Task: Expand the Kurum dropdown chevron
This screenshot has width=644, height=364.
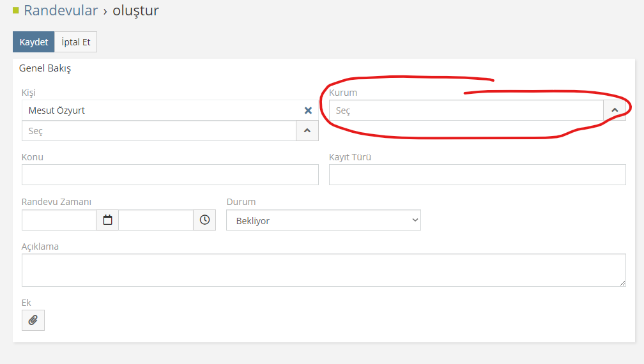Action: [x=615, y=110]
